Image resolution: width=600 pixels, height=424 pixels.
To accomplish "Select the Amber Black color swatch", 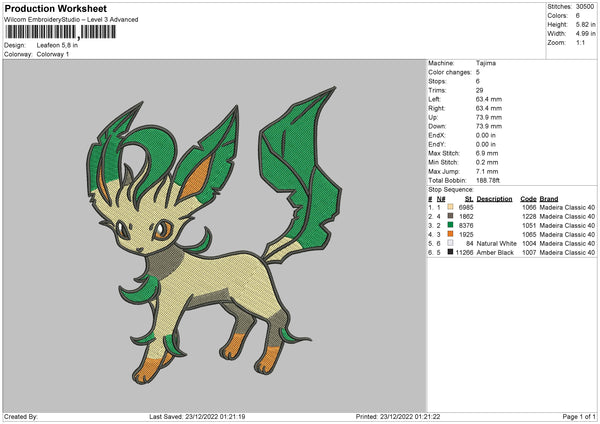I will point(450,252).
